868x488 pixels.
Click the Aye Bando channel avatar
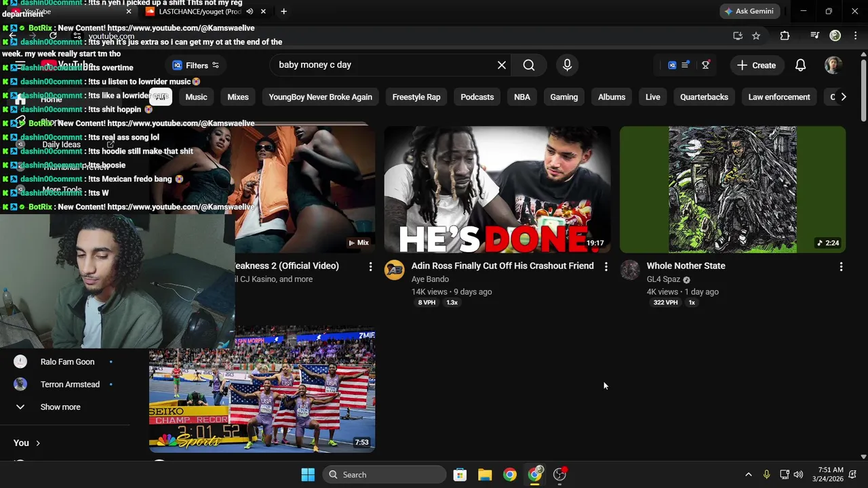(x=395, y=270)
